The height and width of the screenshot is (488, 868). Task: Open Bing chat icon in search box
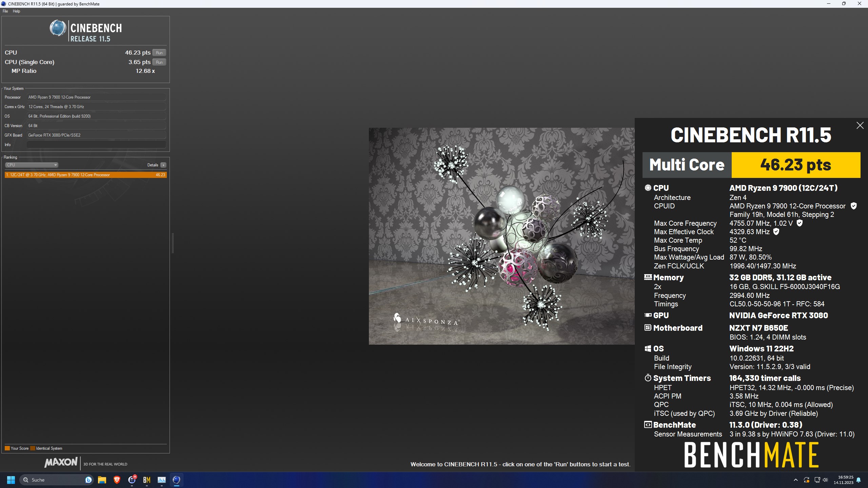point(88,480)
